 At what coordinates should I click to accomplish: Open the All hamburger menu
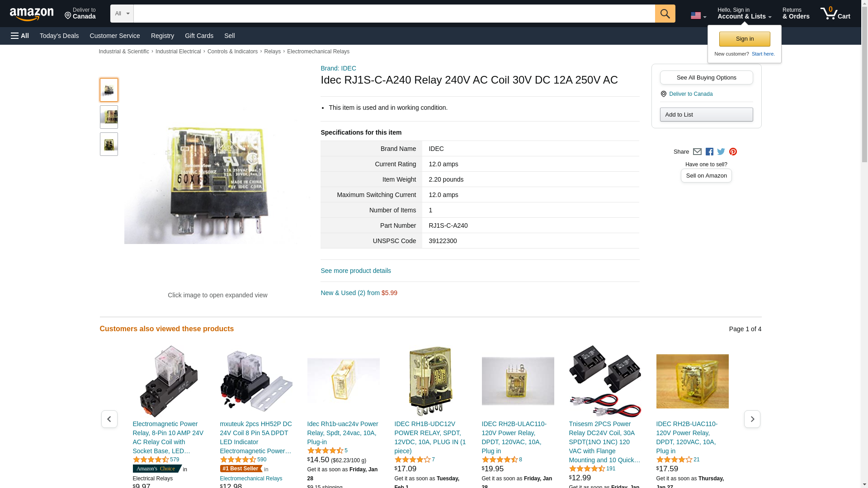point(20,36)
